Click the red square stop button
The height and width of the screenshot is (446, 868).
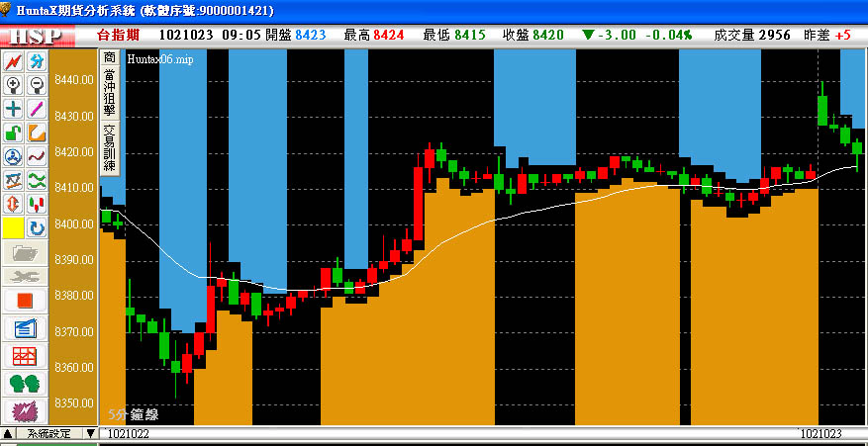click(25, 301)
